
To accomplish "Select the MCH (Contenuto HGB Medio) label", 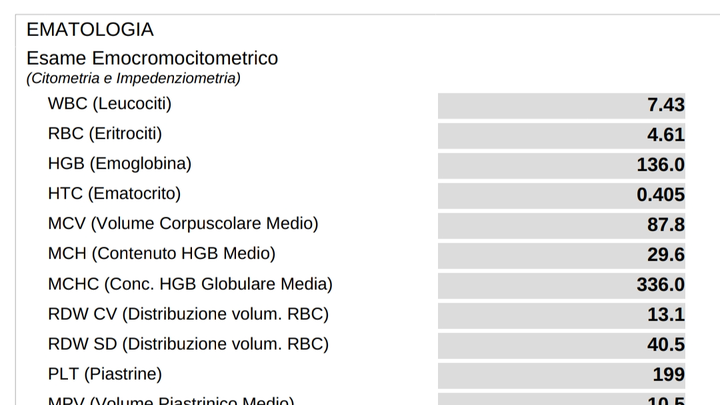I will click(x=162, y=254).
